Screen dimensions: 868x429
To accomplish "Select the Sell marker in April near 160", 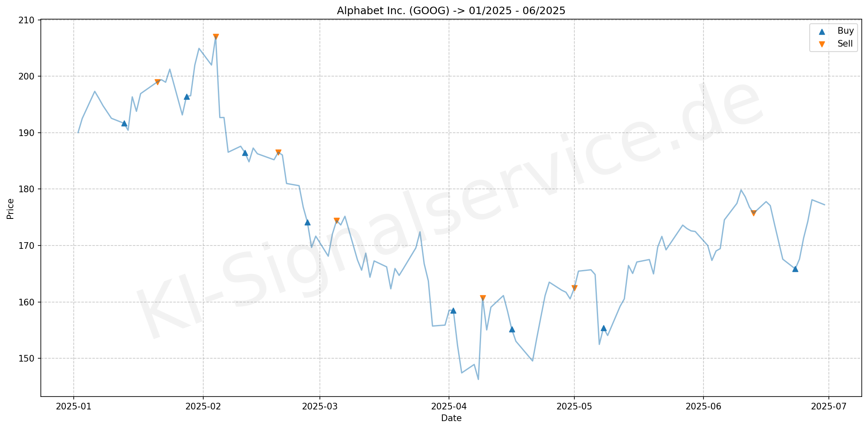I will (x=483, y=298).
